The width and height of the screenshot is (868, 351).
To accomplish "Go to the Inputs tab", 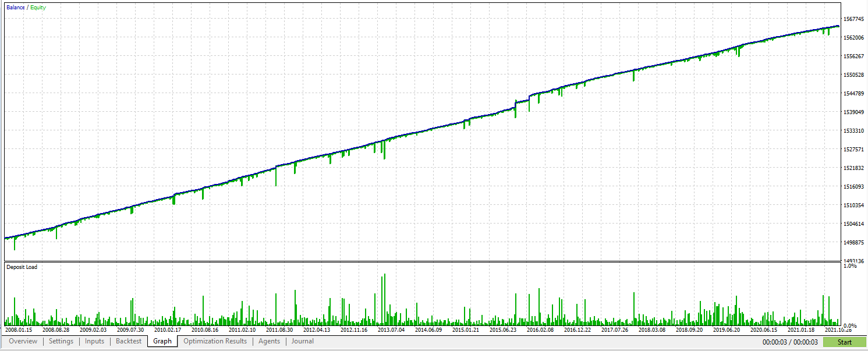I will pos(95,342).
